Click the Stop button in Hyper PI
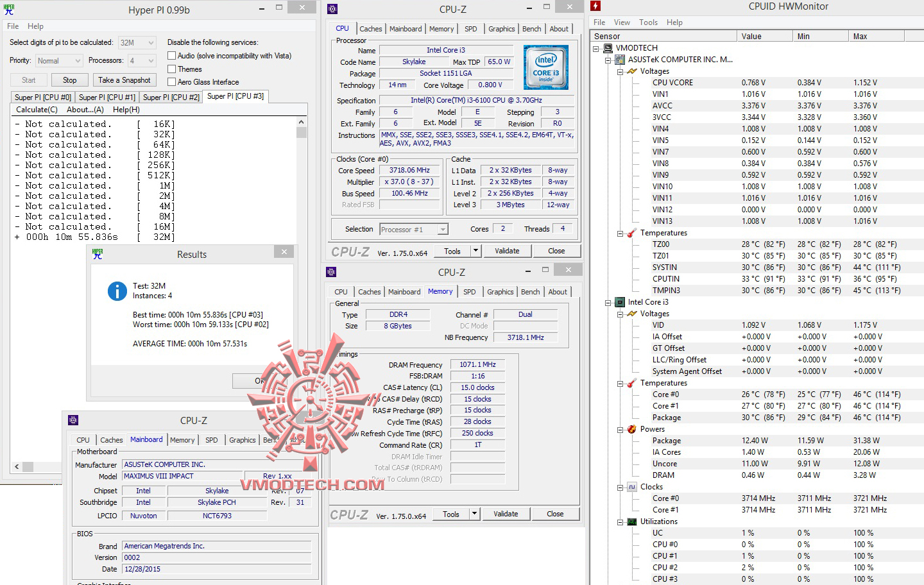924x585 pixels. coord(70,80)
